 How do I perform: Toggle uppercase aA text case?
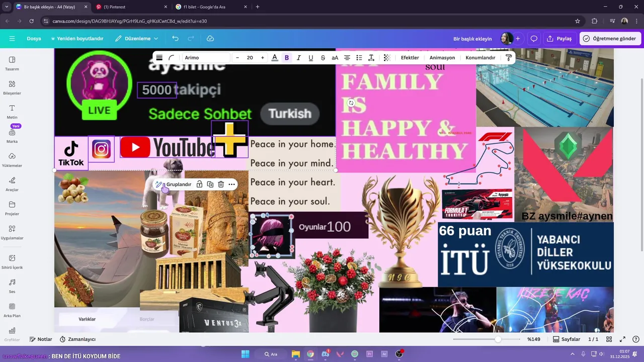point(335,58)
